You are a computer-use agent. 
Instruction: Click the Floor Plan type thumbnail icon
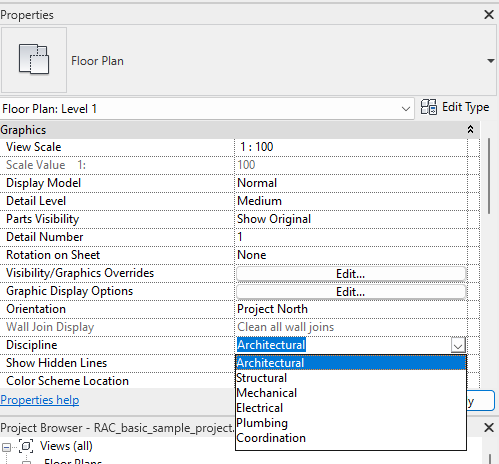[x=34, y=60]
